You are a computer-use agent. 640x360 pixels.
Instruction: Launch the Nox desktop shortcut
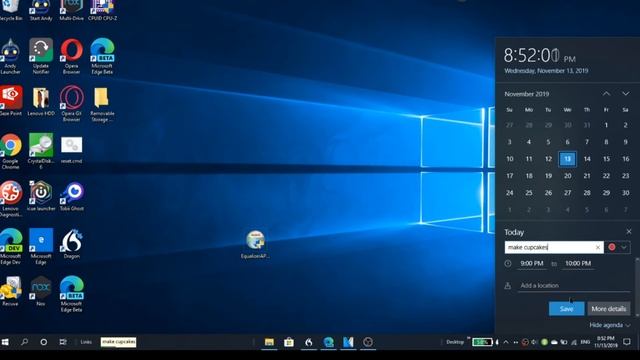point(41,291)
